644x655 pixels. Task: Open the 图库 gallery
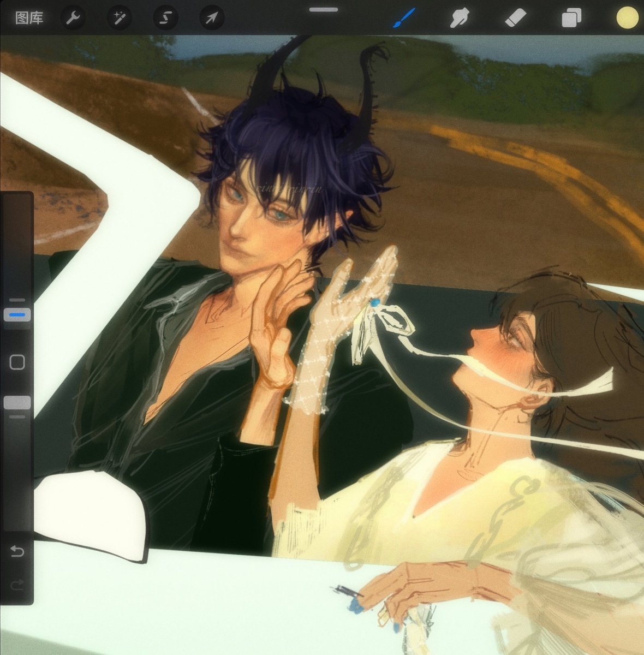click(x=29, y=18)
